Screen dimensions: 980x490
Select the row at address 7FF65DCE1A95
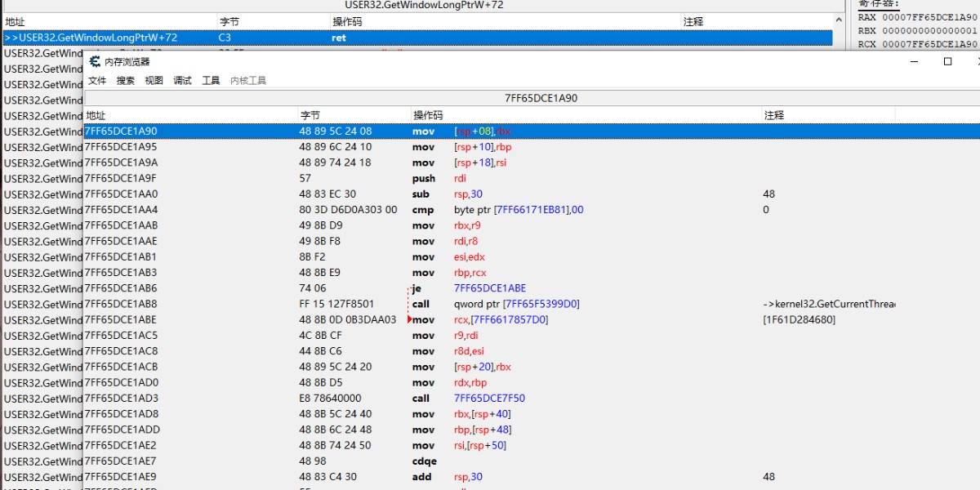click(x=532, y=147)
